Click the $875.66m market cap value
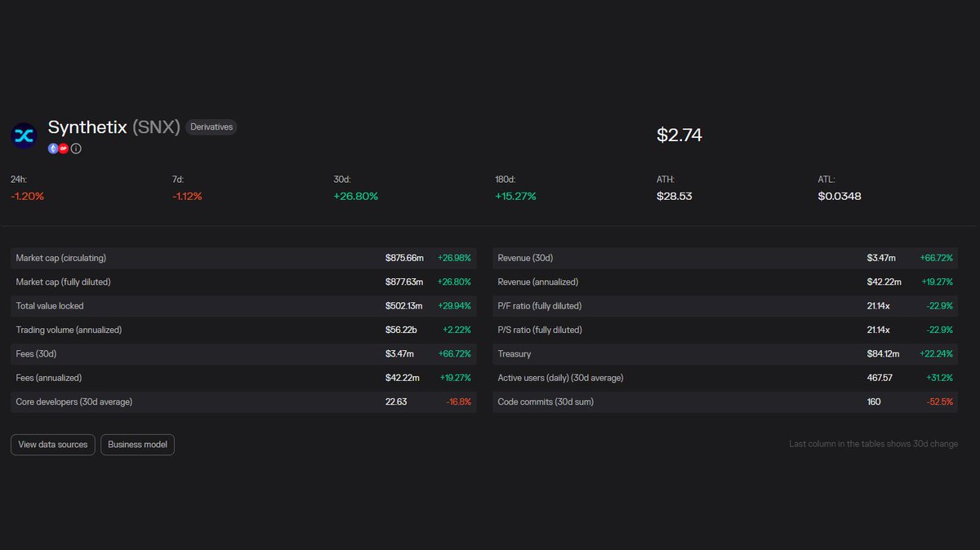Image resolution: width=980 pixels, height=550 pixels. click(x=405, y=258)
